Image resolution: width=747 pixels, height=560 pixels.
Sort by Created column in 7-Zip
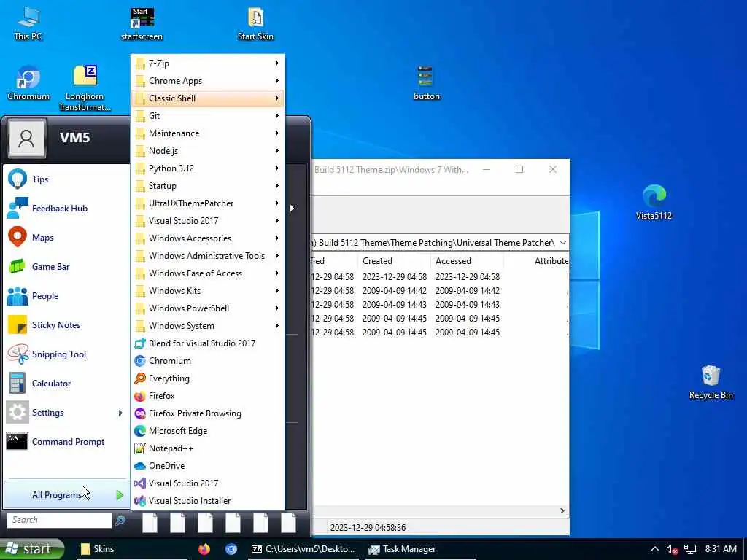pyautogui.click(x=393, y=261)
